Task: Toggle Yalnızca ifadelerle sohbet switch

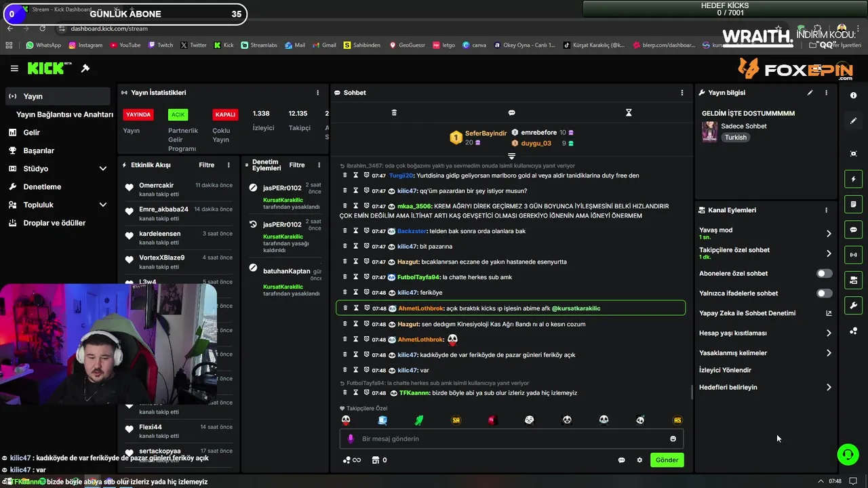Action: pyautogui.click(x=824, y=293)
